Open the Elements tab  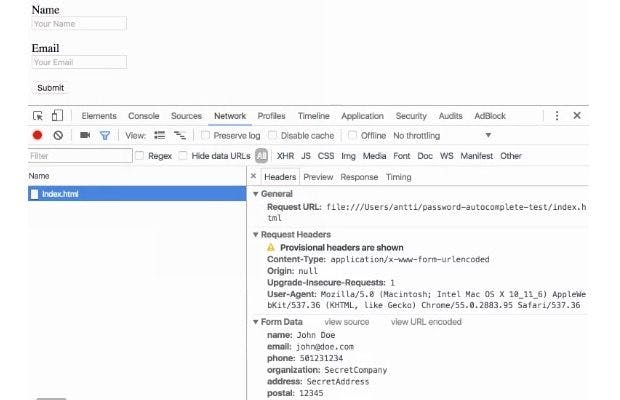tap(99, 116)
